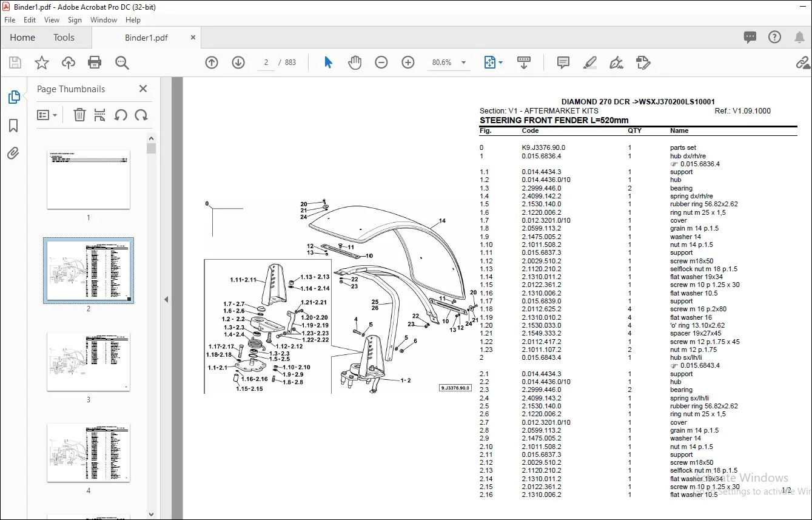Toggle the Page Thumbnails sidebar panel
Screen dimensions: 812x520
coord(13,97)
